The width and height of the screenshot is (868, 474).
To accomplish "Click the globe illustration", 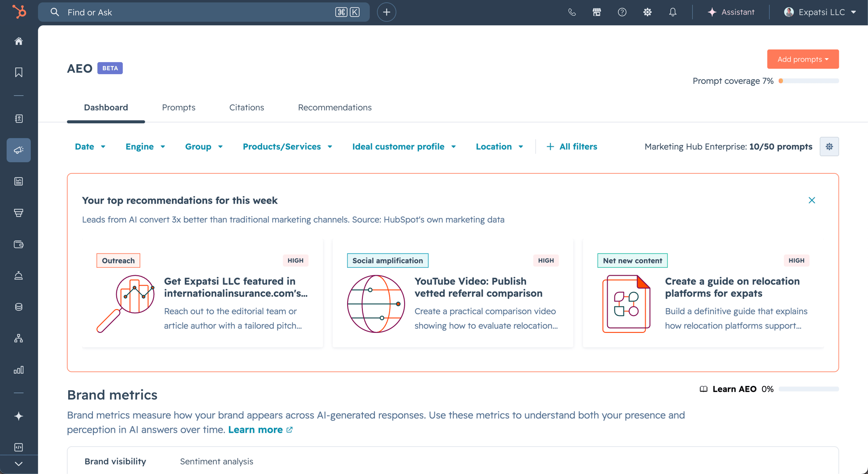I will (376, 304).
